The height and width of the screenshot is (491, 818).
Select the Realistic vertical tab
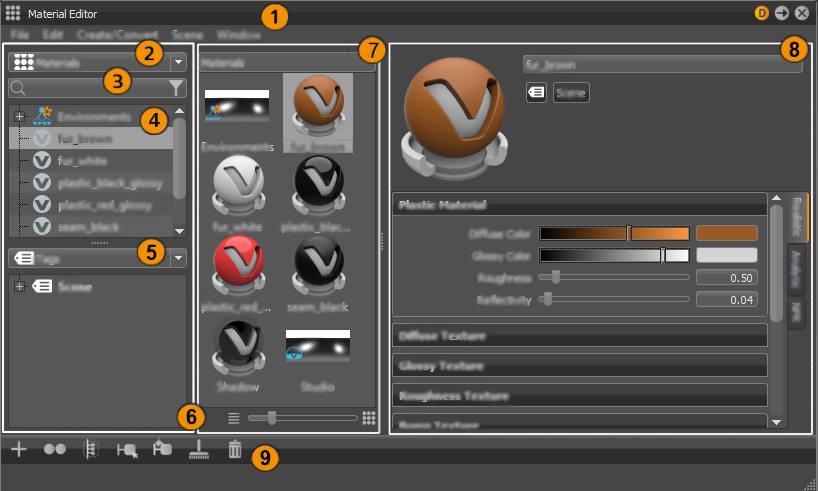tap(797, 217)
